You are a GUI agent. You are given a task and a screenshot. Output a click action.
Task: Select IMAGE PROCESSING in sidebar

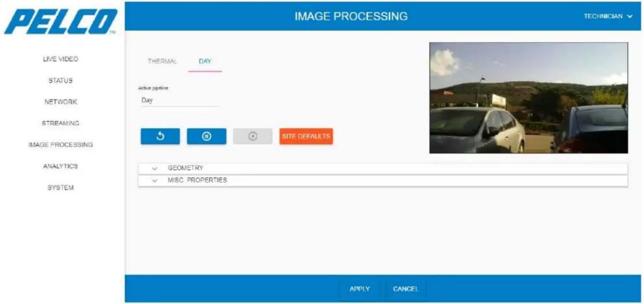click(61, 145)
